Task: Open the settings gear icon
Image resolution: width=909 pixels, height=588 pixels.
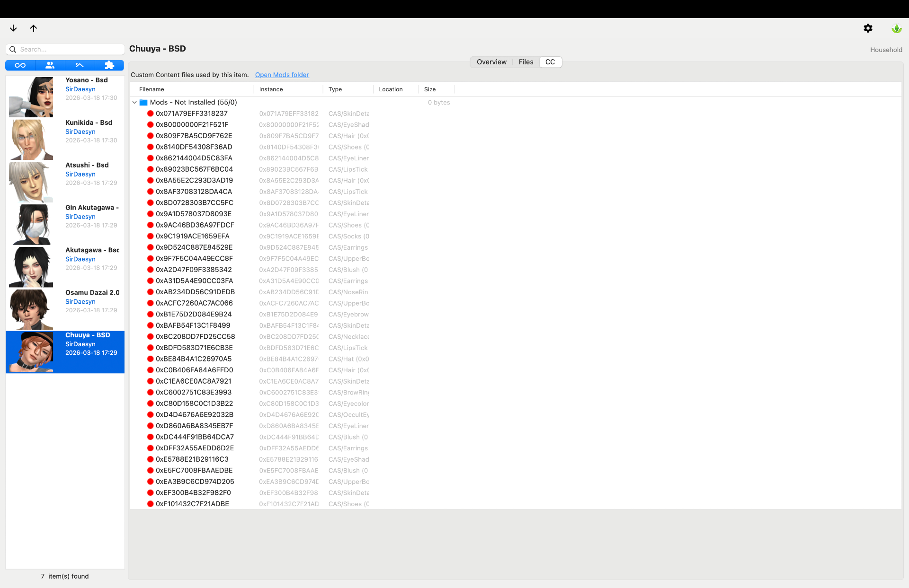Action: (868, 28)
